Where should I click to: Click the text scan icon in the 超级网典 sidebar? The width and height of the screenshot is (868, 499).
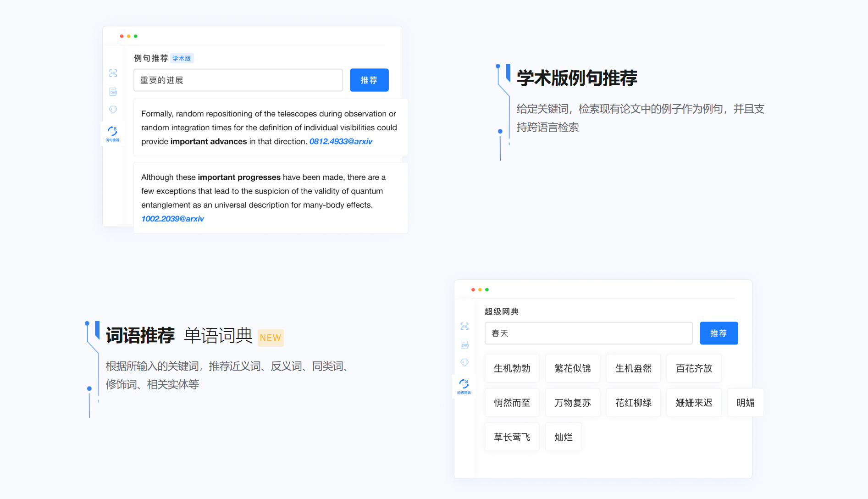[464, 327]
